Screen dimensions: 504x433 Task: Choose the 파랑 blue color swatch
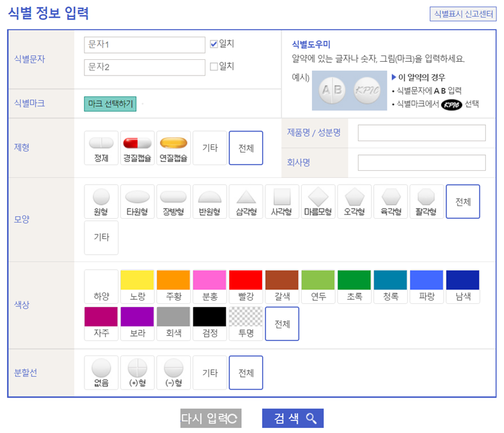click(x=427, y=287)
